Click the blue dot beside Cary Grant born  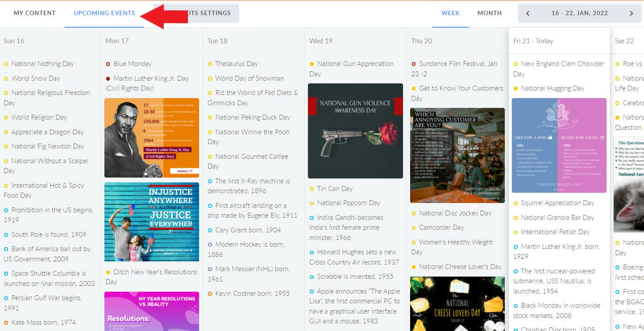click(x=210, y=230)
